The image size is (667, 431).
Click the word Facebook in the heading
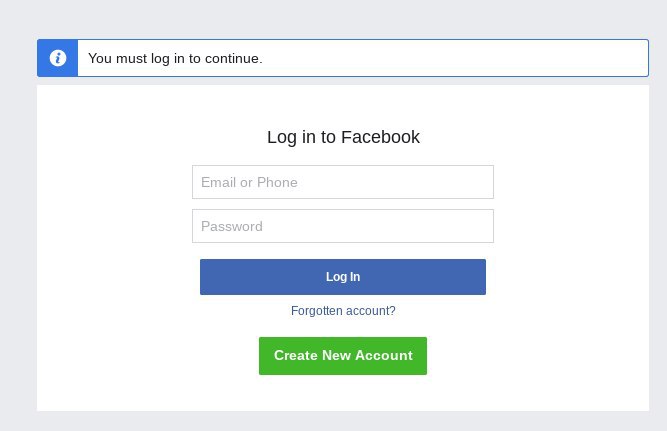click(380, 137)
